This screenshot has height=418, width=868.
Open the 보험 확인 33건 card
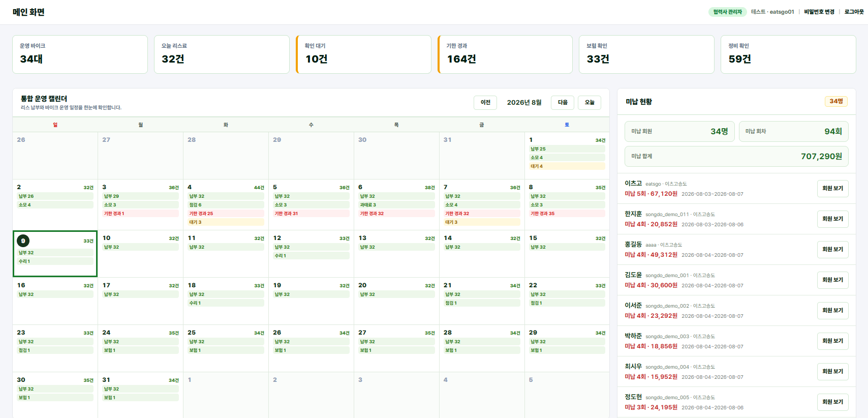(x=646, y=54)
